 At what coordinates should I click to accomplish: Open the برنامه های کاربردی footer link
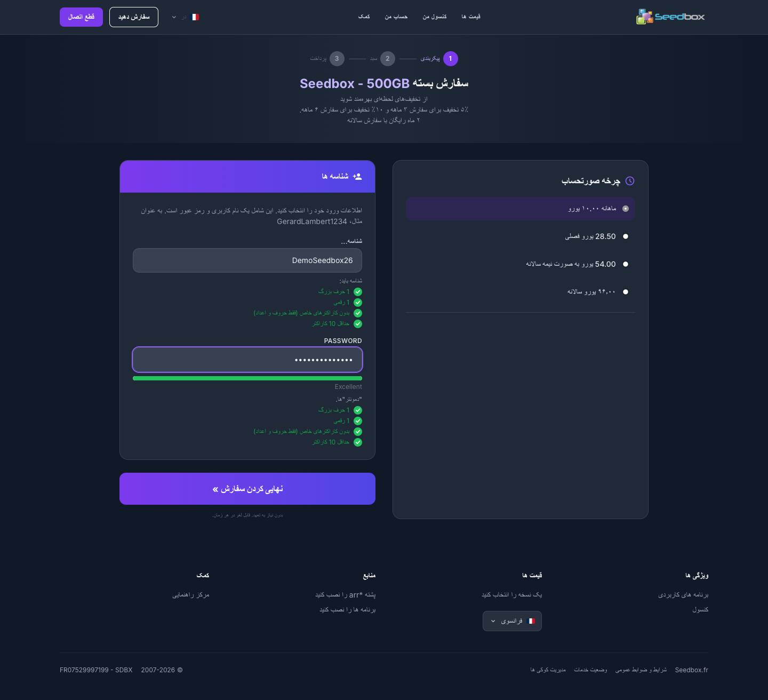[683, 595]
